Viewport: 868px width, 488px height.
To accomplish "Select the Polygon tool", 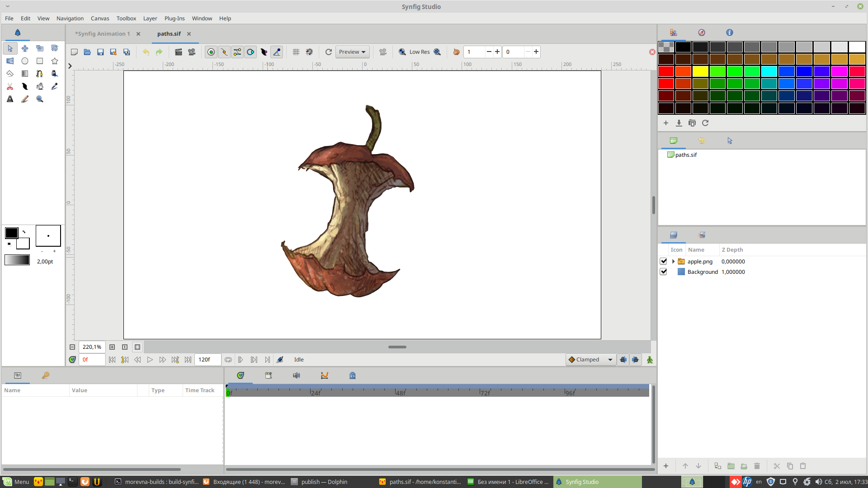I will click(10, 74).
